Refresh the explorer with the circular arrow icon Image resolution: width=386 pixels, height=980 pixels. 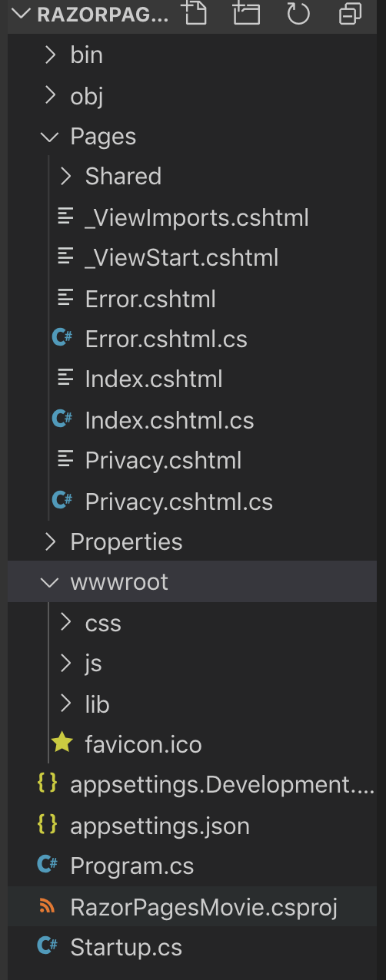click(298, 13)
